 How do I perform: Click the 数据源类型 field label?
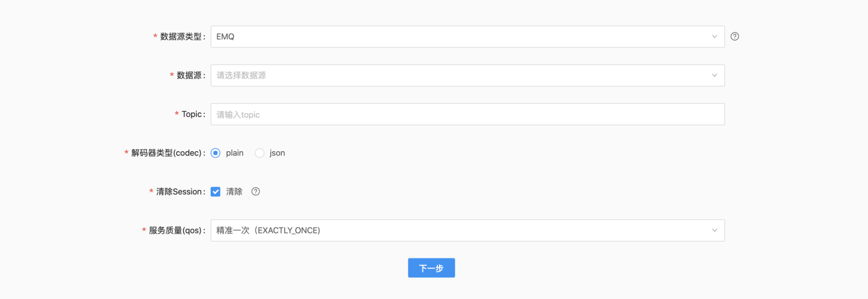181,37
